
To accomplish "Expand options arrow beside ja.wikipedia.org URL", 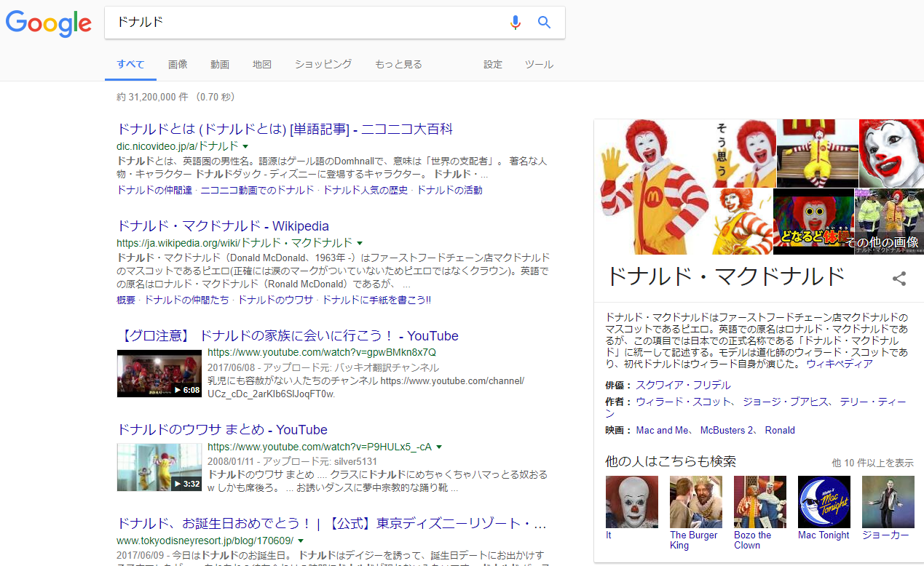I will pos(360,243).
